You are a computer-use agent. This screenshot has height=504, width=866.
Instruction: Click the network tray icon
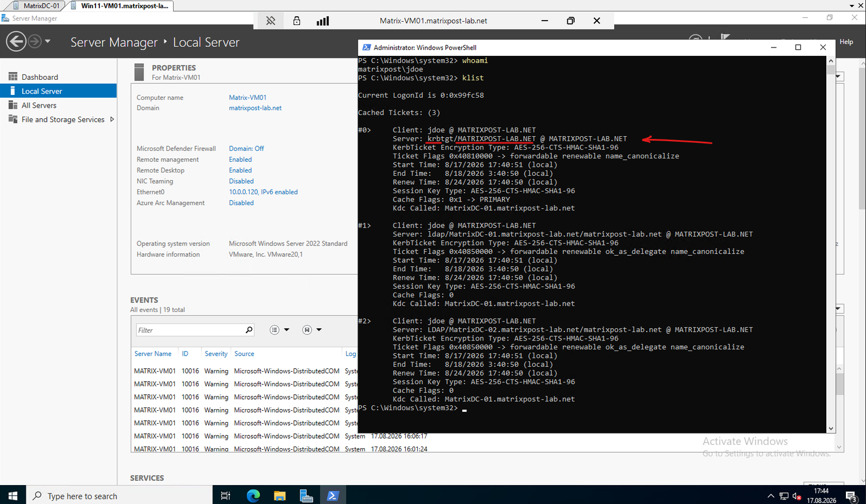point(784,496)
